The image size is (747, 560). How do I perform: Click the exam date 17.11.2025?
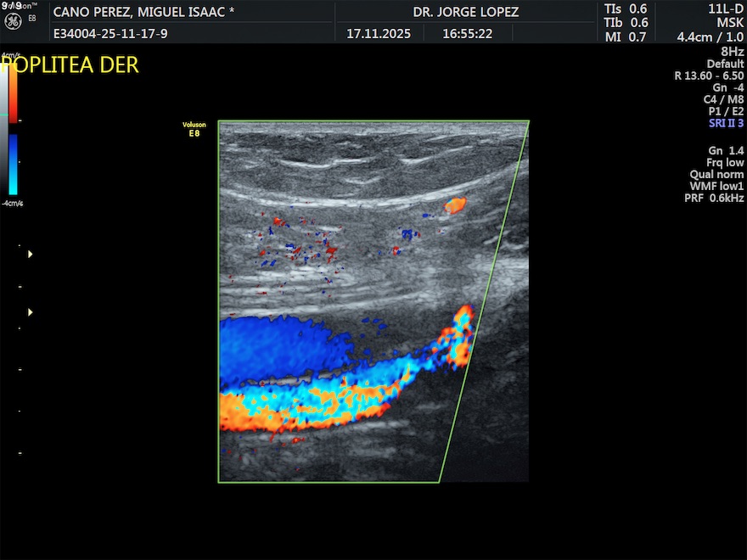(x=379, y=35)
